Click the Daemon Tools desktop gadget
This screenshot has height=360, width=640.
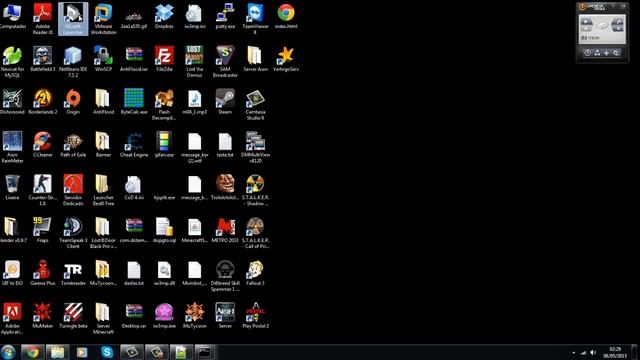(x=602, y=32)
